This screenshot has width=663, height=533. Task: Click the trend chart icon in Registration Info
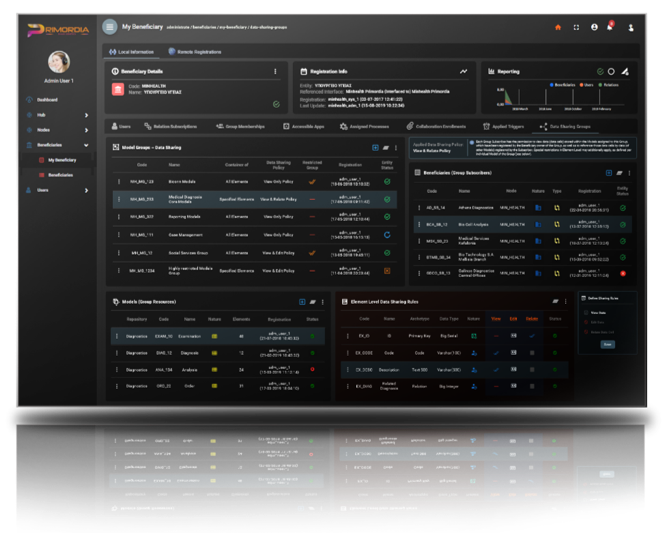click(x=463, y=71)
